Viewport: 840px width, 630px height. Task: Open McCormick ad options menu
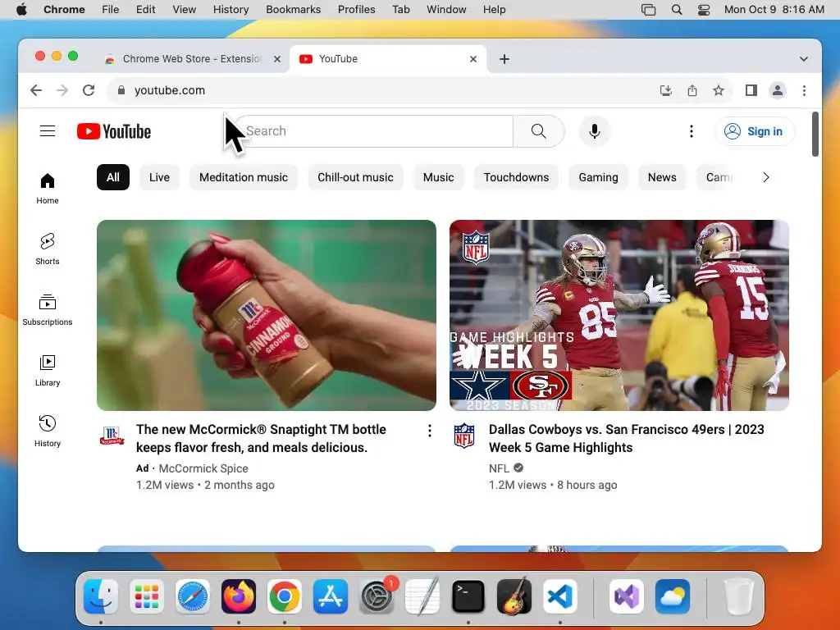point(430,431)
